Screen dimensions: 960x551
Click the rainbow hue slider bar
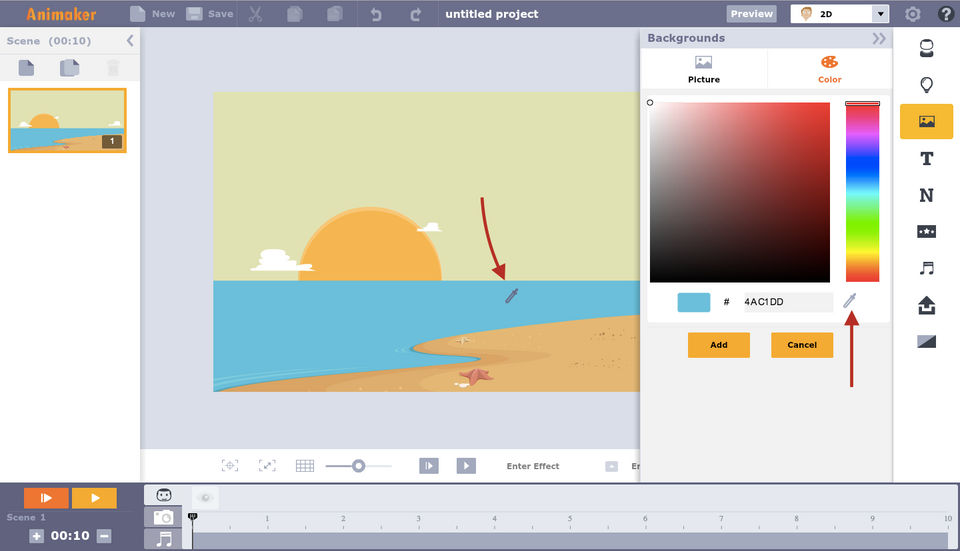click(862, 192)
